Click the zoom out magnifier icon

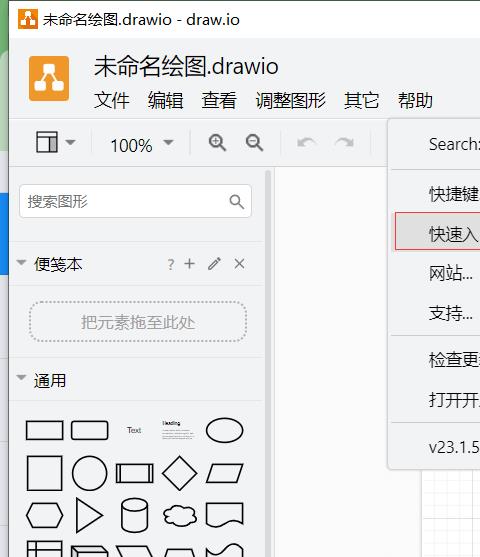tap(254, 143)
